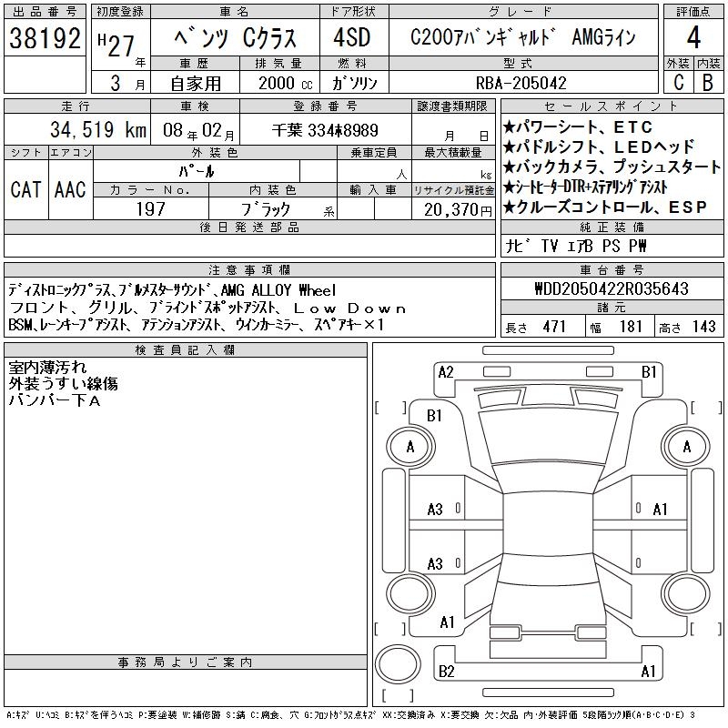The height and width of the screenshot is (728, 728).
Task: Click the inspector note バンパー下A
Action: point(55,399)
